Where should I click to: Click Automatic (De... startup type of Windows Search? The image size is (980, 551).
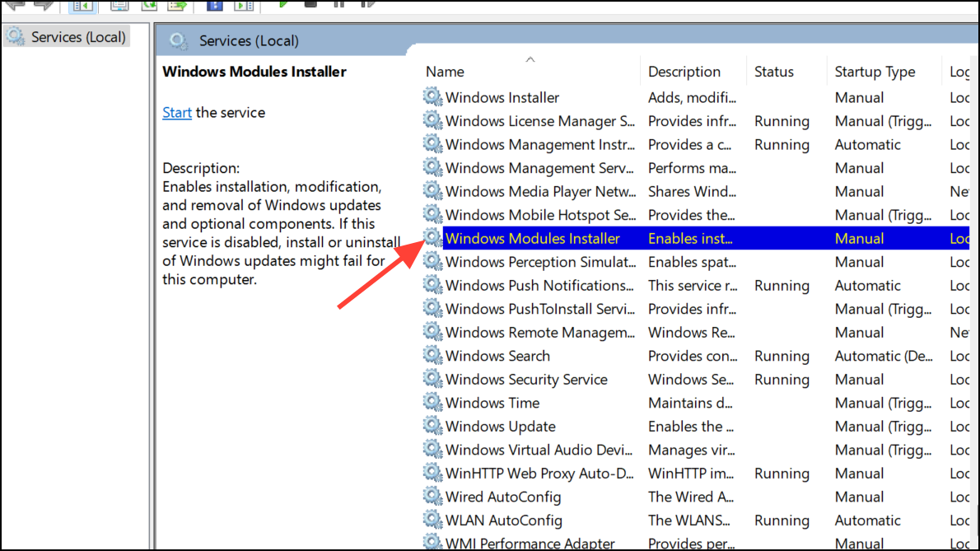click(x=883, y=356)
